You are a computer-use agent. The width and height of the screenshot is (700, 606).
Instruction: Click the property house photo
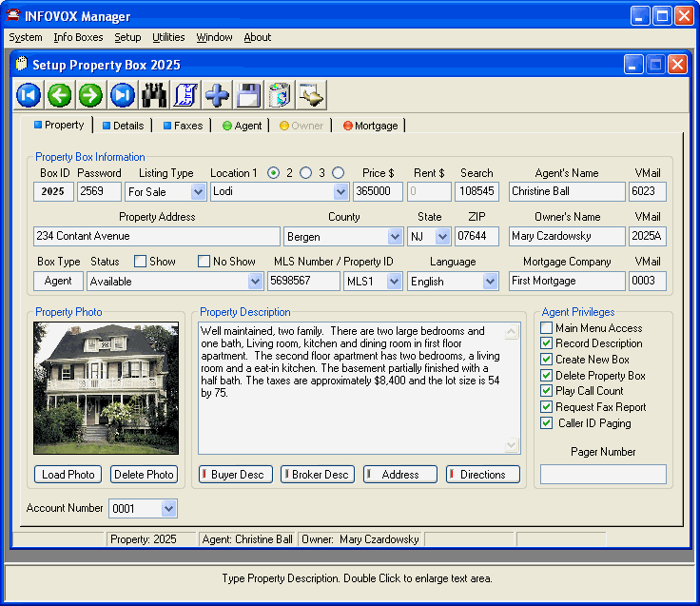click(x=106, y=388)
